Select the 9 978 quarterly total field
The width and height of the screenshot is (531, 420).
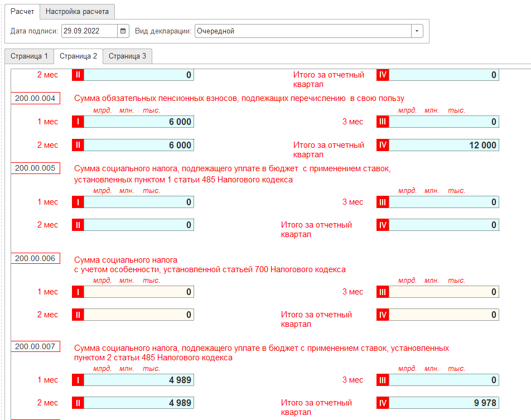(443, 403)
